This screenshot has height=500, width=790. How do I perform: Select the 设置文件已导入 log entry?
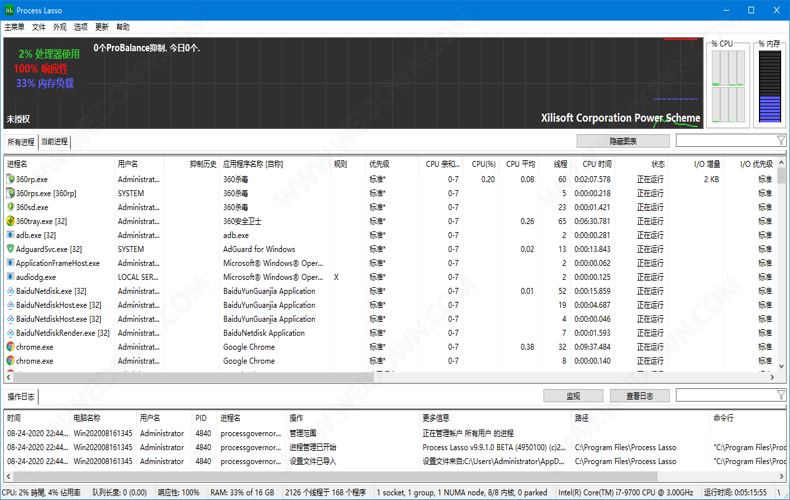click(313, 461)
